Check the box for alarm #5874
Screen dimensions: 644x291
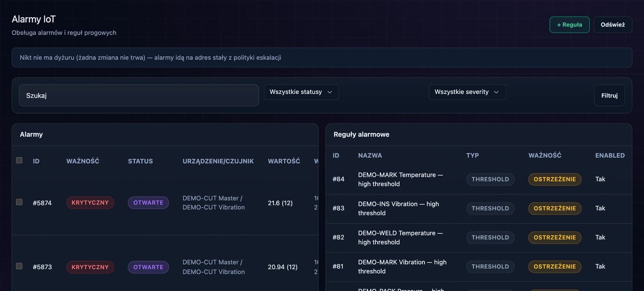pos(19,202)
